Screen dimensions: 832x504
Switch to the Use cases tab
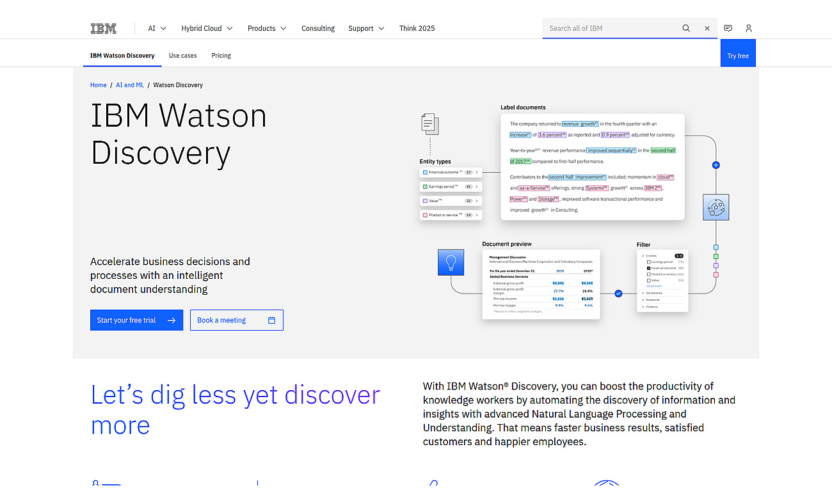(x=182, y=56)
